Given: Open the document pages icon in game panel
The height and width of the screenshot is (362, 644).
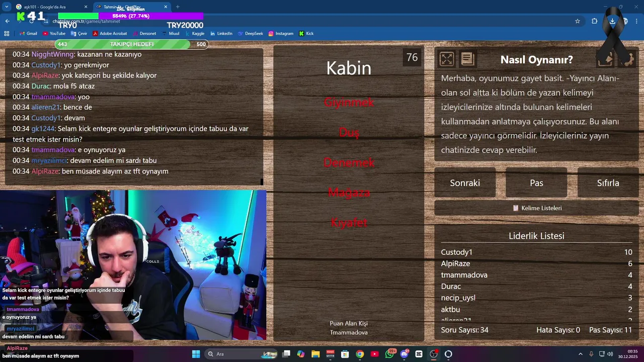Looking at the screenshot, I should point(467,59).
